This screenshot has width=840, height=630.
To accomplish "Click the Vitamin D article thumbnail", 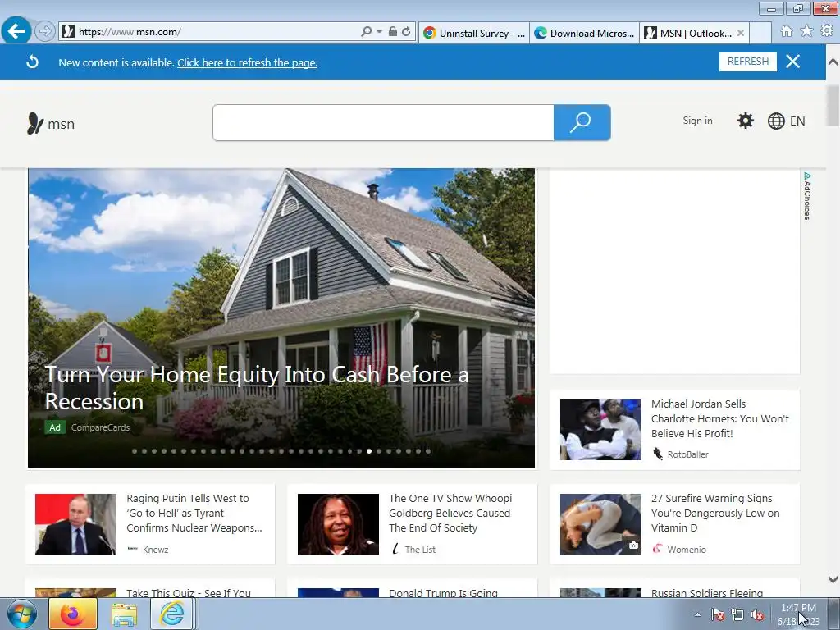I will point(600,524).
